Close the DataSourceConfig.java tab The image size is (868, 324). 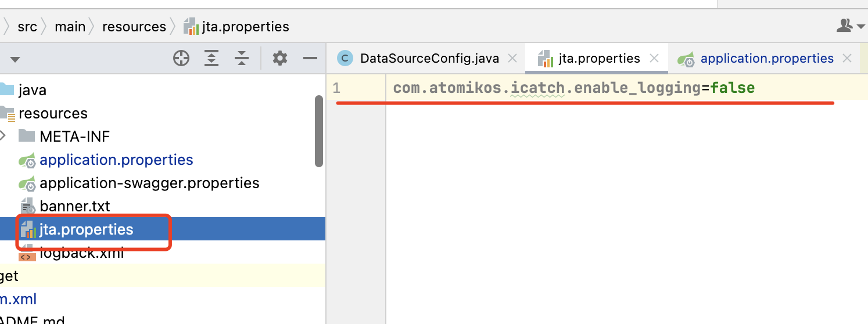[x=512, y=58]
